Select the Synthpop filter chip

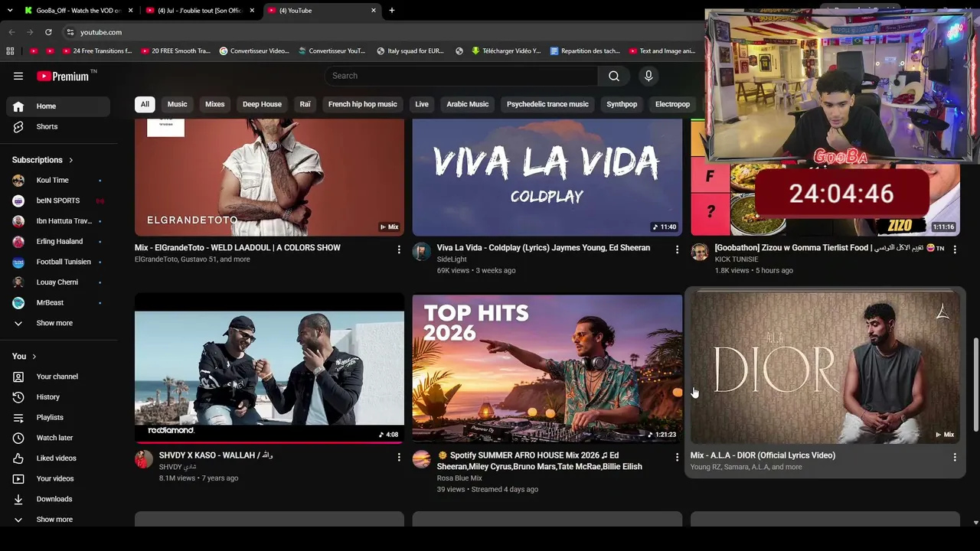click(622, 104)
